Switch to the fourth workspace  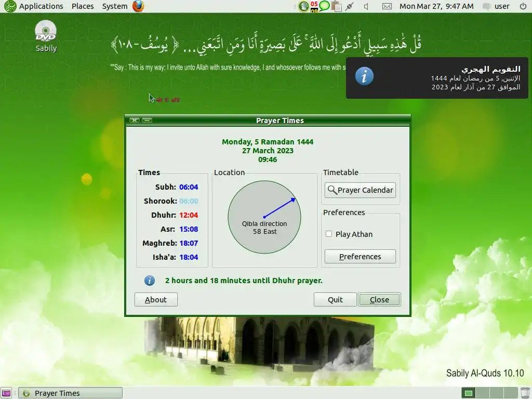point(511,393)
